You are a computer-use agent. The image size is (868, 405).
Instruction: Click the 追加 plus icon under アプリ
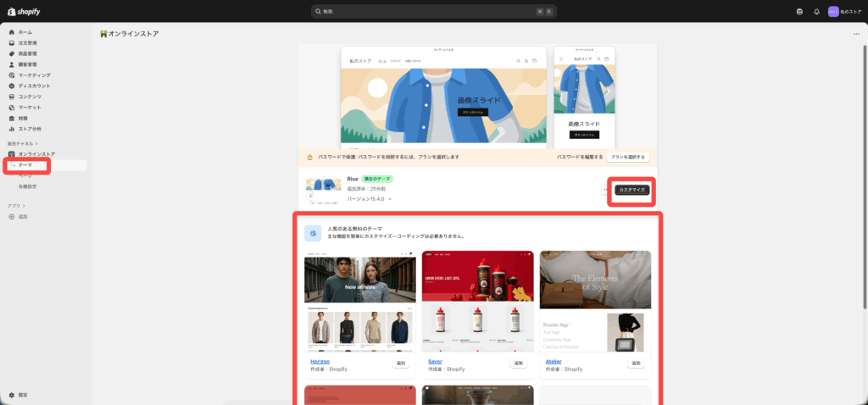[11, 217]
